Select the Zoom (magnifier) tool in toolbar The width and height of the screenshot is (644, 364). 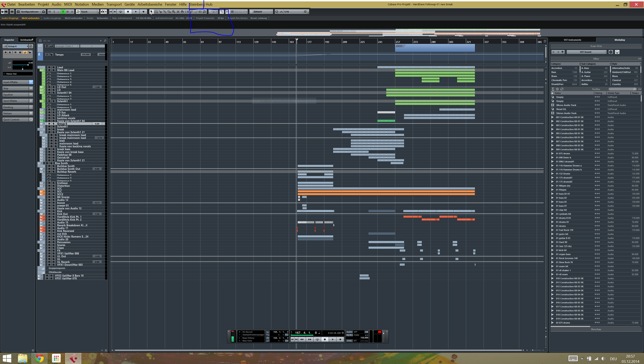[x=173, y=11]
